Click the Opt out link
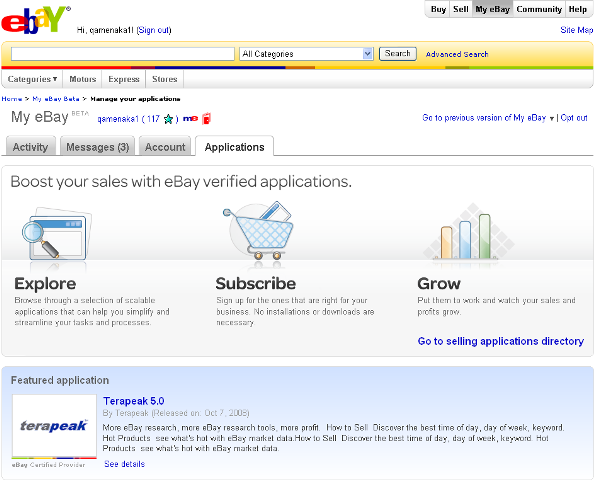 (574, 118)
